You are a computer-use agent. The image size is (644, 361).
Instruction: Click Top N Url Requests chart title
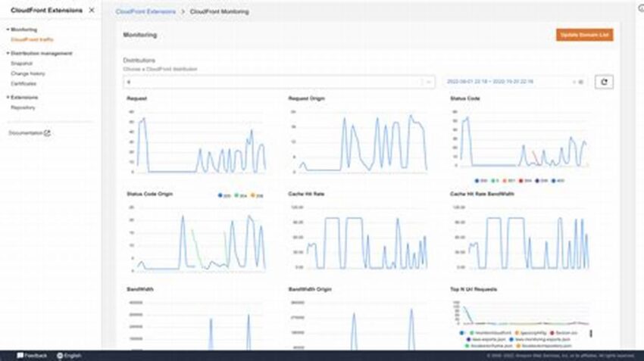(x=473, y=290)
